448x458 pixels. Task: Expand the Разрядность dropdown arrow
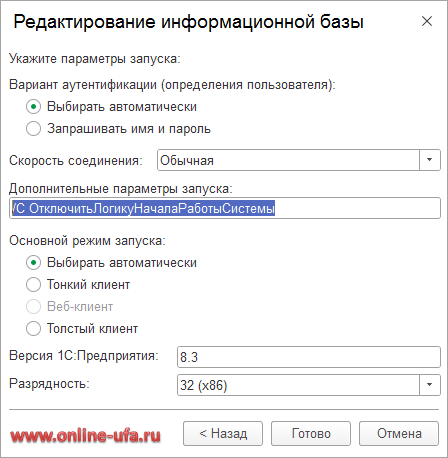click(x=430, y=385)
